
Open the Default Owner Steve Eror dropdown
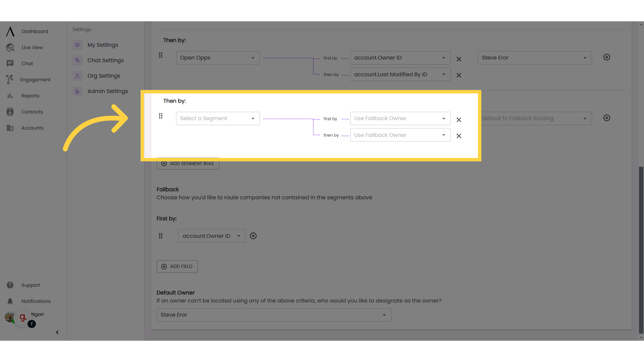click(x=274, y=315)
